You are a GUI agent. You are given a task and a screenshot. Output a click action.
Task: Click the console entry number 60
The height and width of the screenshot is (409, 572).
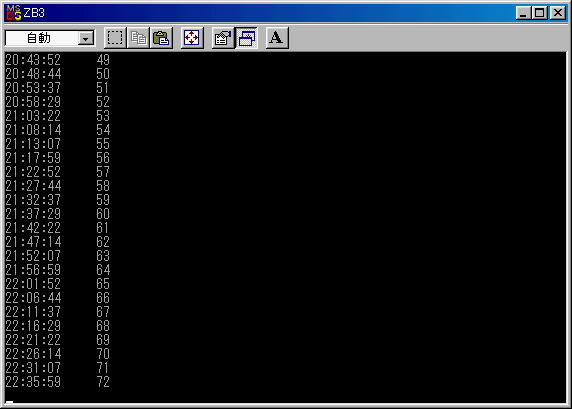(x=103, y=214)
